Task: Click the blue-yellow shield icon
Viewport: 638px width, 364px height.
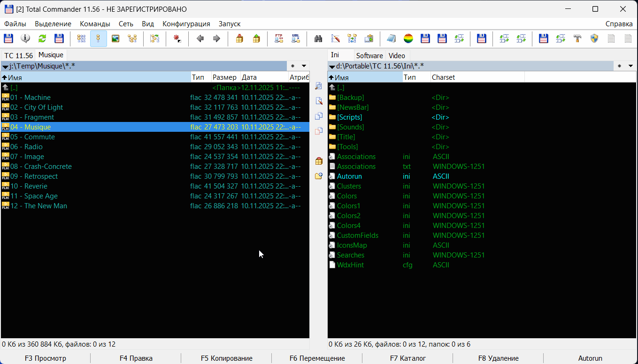Action: click(594, 38)
